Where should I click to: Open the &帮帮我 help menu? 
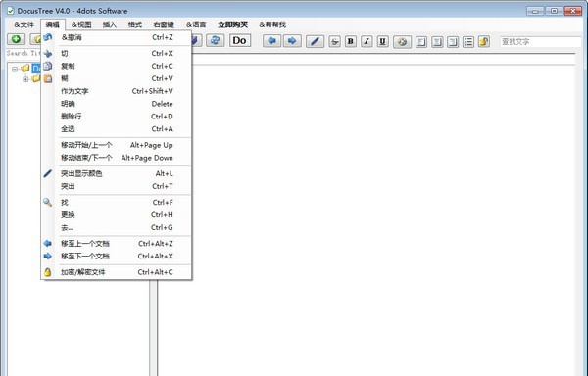272,24
